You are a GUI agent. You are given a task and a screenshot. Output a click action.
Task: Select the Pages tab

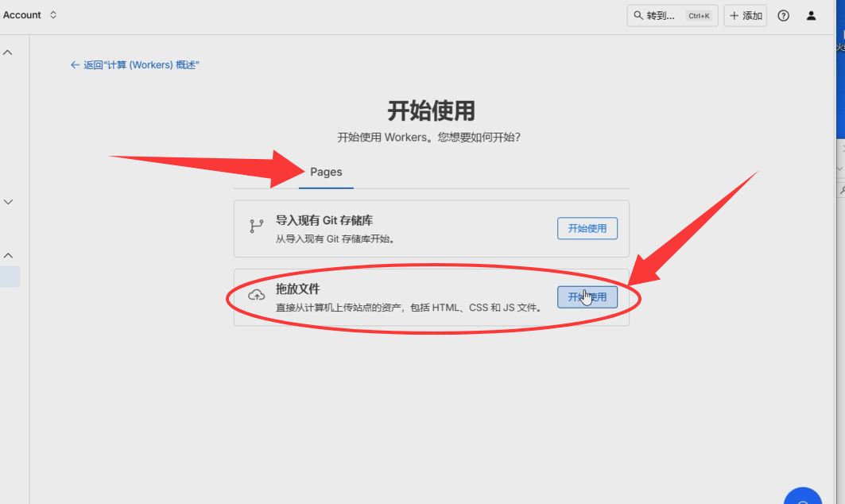tap(326, 172)
